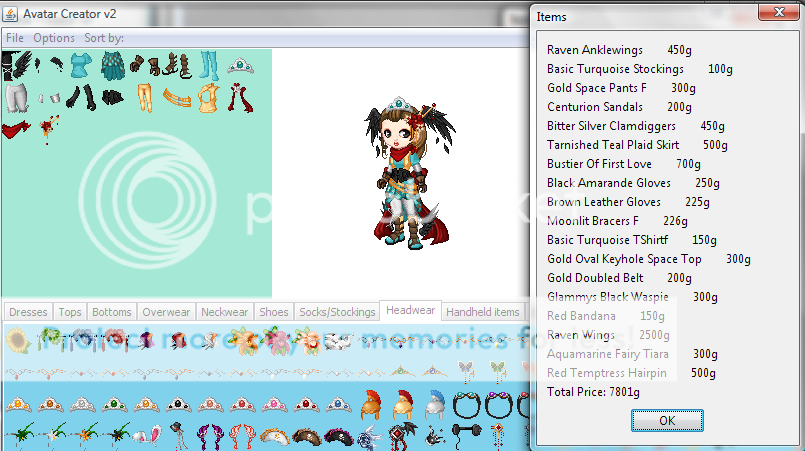
Task: Select the aquamarine fairy tiara equipped item
Action: 238,66
